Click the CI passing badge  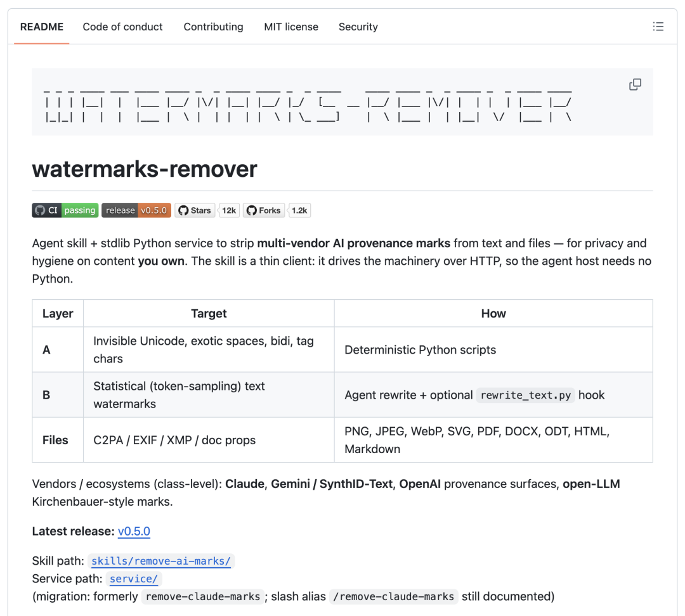pos(65,210)
